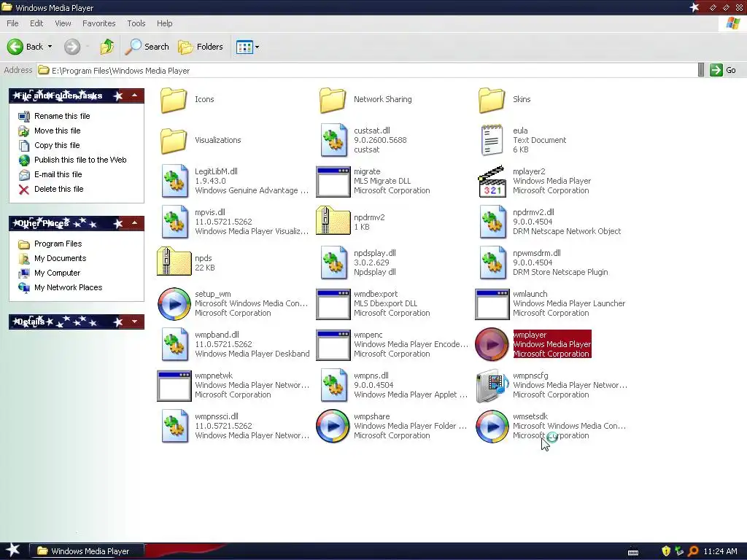Select the wmpnssci.dll file icon
Viewport: 747px width, 560px height.
click(x=174, y=426)
